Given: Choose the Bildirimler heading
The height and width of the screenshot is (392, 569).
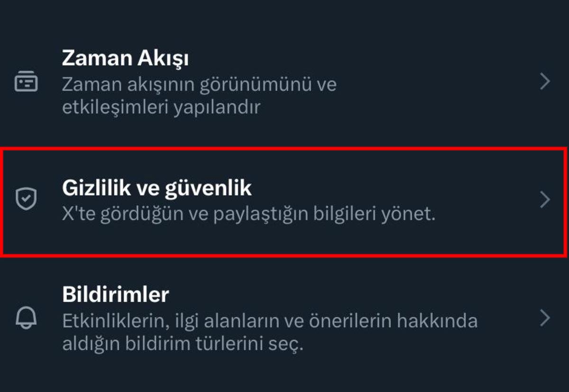Looking at the screenshot, I should pos(115,295).
